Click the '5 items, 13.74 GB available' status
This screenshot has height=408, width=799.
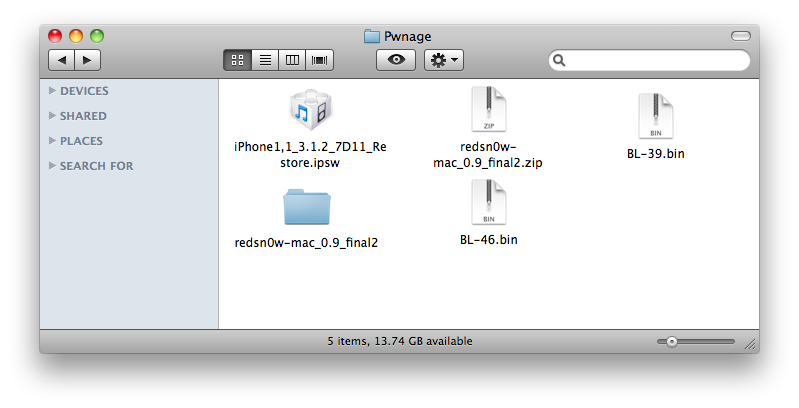pyautogui.click(x=400, y=341)
